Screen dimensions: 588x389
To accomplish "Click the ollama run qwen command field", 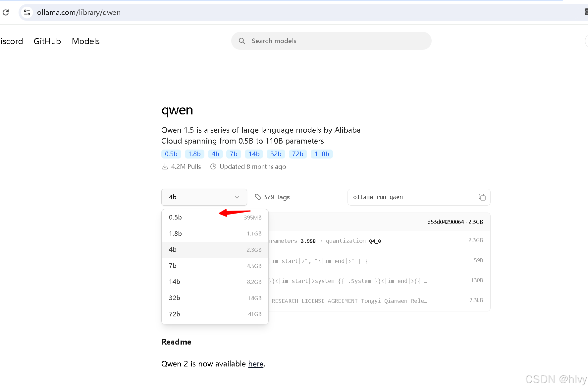I will coord(411,197).
